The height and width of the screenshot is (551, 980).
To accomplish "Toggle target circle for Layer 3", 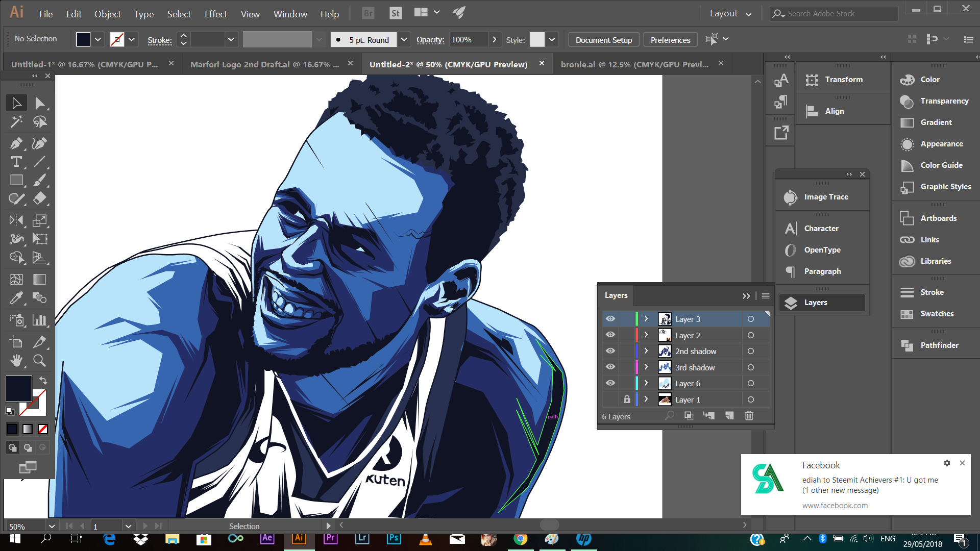I will tap(751, 319).
